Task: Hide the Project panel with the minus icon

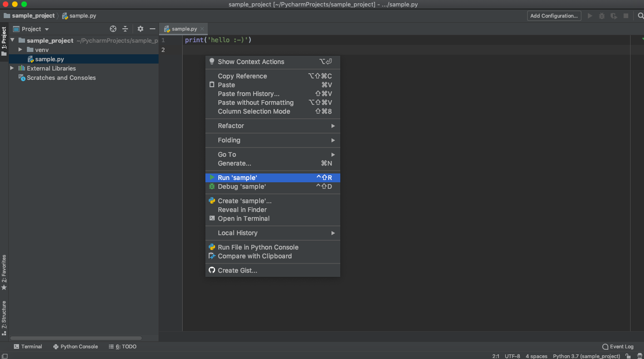Action: pyautogui.click(x=153, y=29)
